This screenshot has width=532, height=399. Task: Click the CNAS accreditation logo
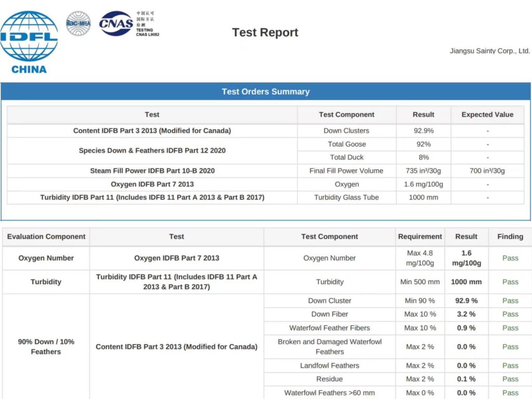click(x=116, y=23)
